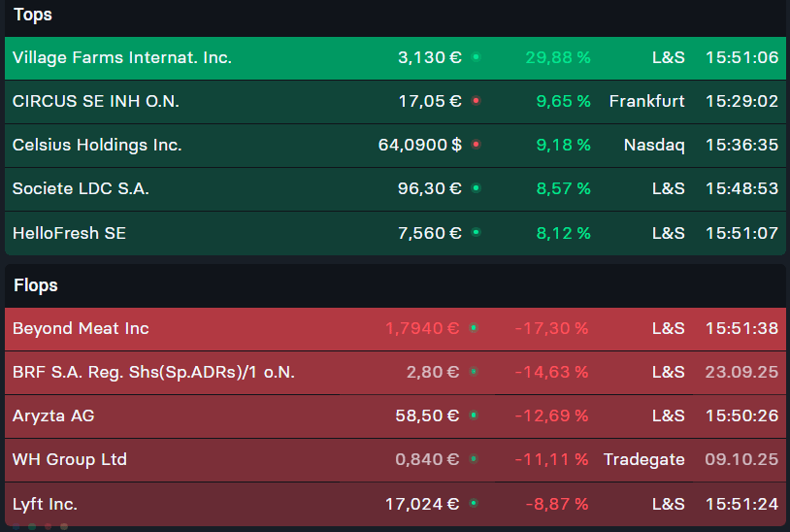This screenshot has height=532, width=790.
Task: Click the Frankfurt exchange label
Action: coord(647,101)
